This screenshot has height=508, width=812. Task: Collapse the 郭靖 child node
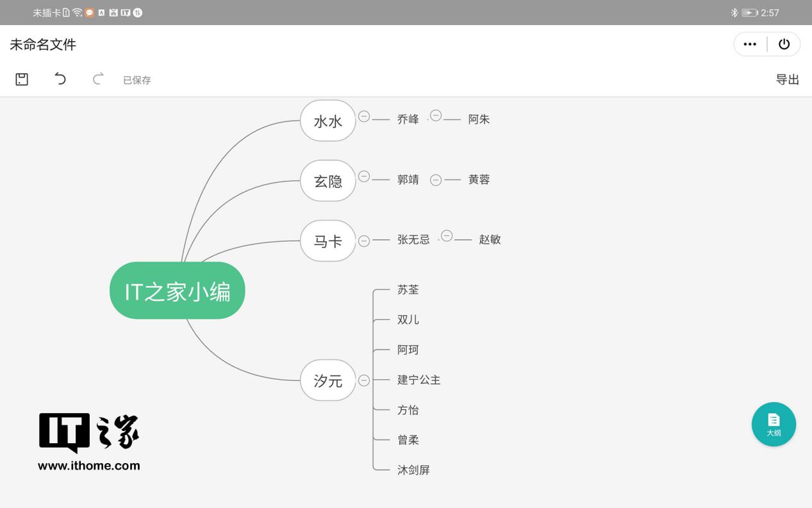pos(436,180)
